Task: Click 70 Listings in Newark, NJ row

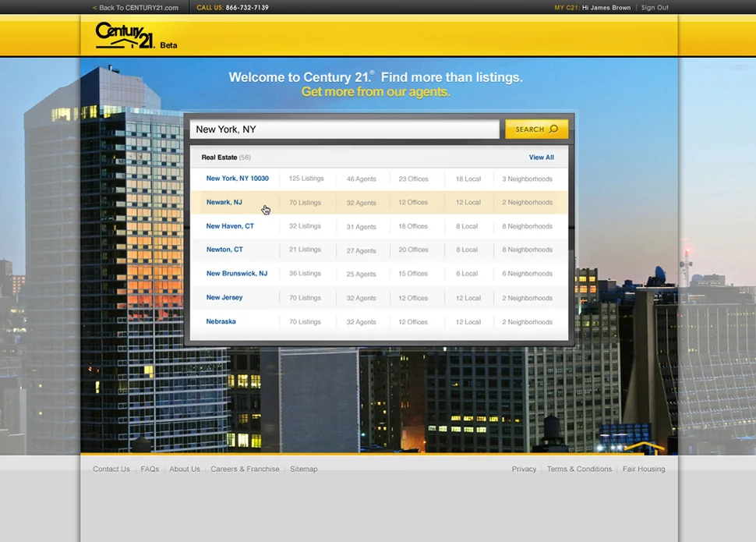Action: [x=305, y=203]
